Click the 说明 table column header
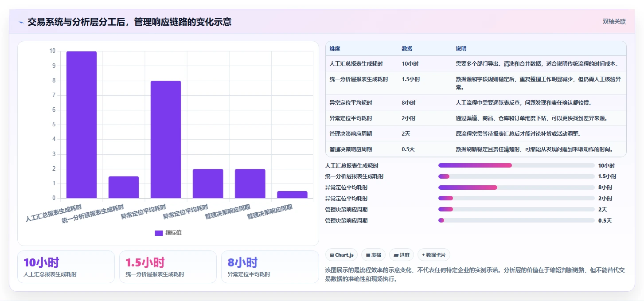 pyautogui.click(x=461, y=48)
